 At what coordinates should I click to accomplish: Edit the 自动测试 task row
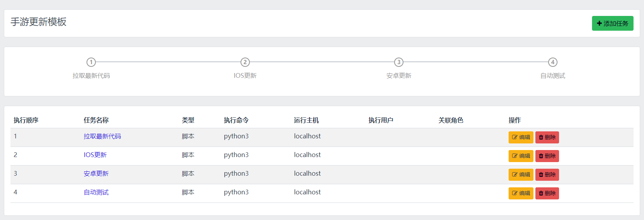521,193
